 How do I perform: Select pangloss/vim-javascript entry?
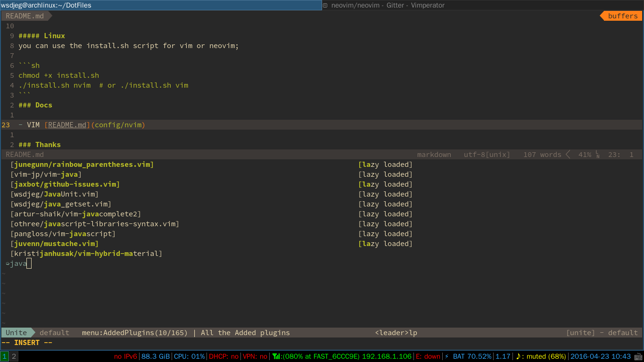pyautogui.click(x=63, y=234)
